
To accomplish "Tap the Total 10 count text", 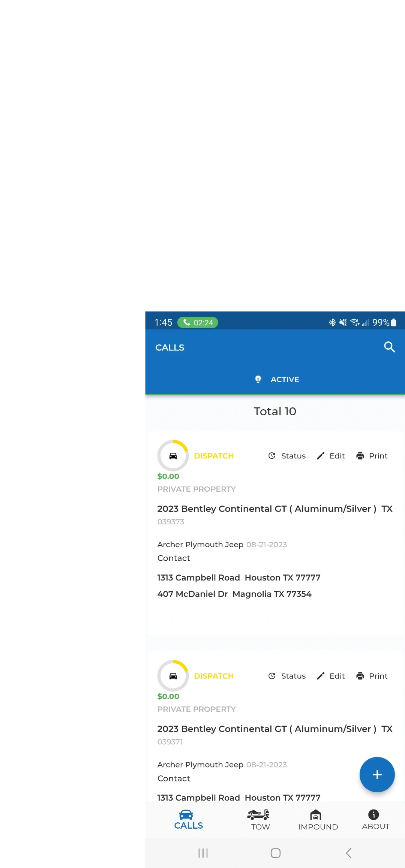I will [275, 411].
